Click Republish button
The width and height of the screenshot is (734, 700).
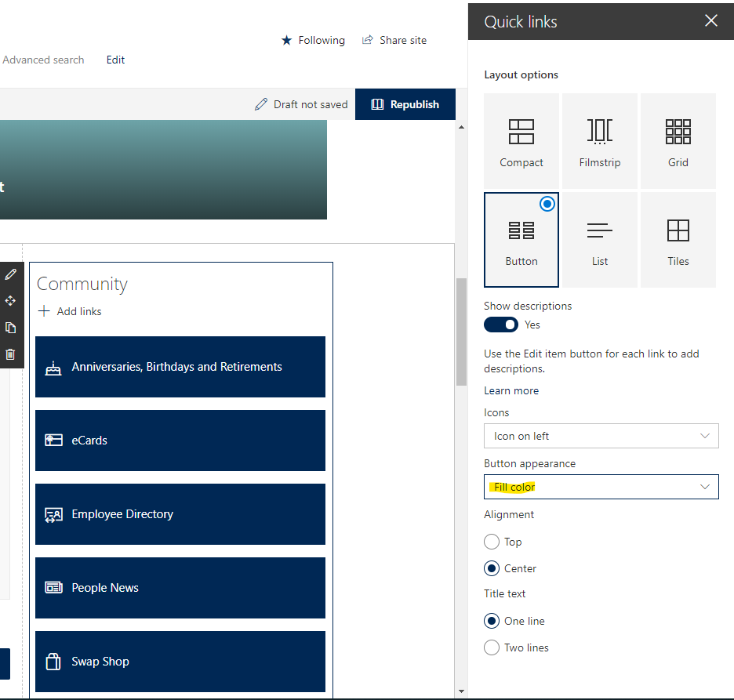tap(405, 104)
